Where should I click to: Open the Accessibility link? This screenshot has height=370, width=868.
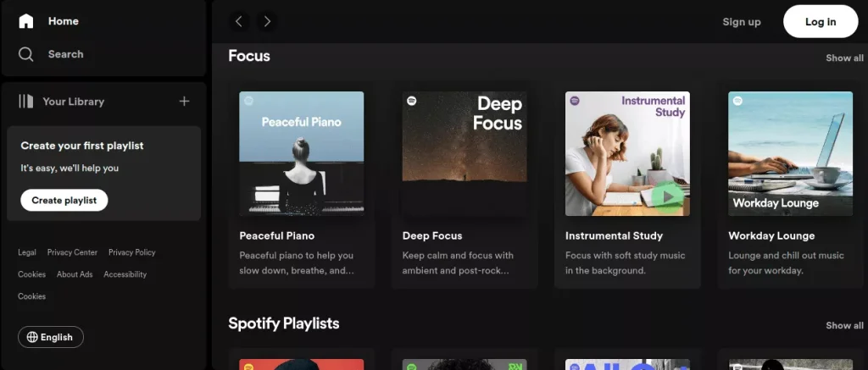click(x=125, y=274)
